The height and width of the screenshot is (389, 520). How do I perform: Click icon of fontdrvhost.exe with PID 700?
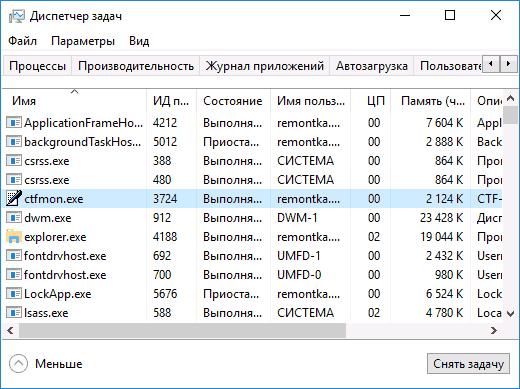click(x=14, y=275)
